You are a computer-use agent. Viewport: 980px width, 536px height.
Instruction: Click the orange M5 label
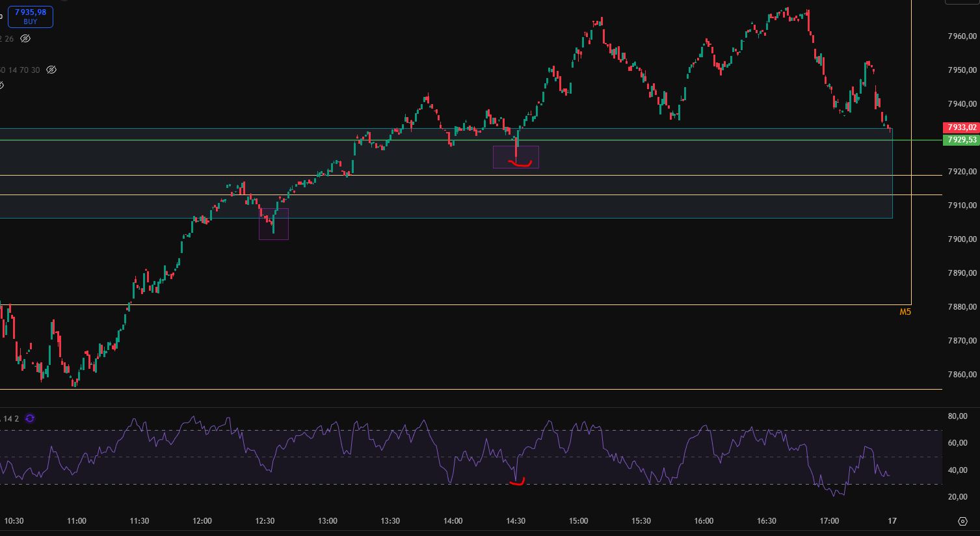(905, 312)
